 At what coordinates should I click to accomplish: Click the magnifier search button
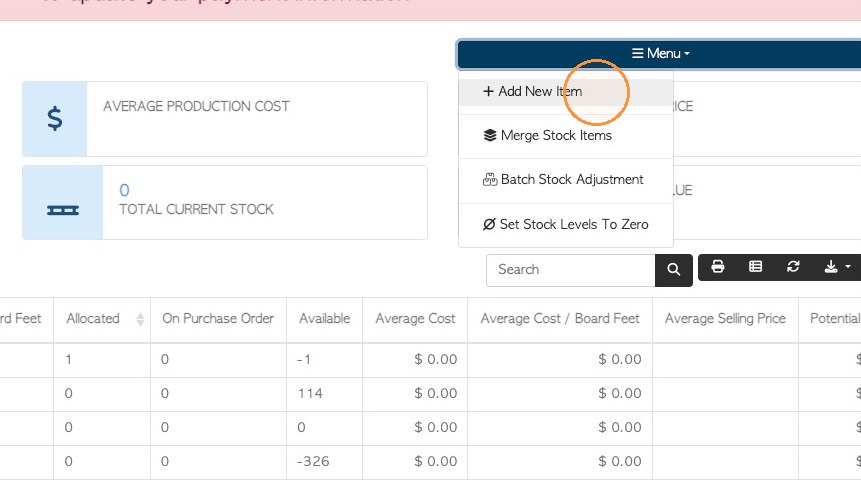(674, 270)
